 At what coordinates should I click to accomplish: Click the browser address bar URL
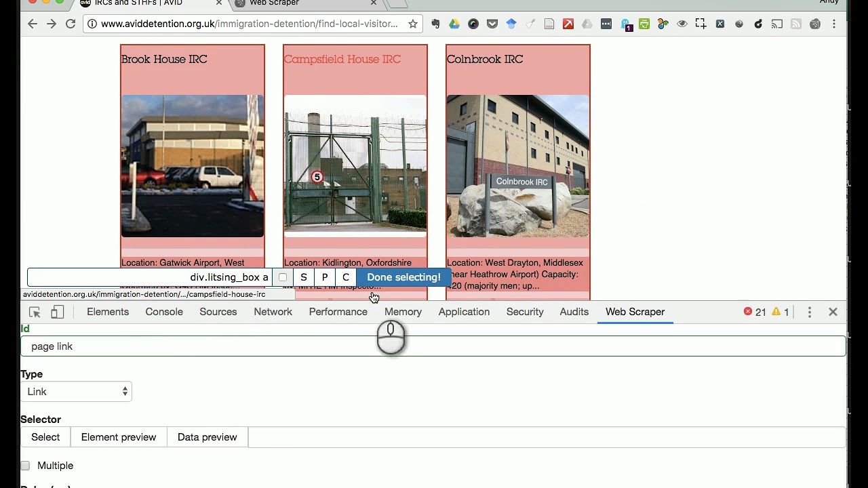point(249,24)
